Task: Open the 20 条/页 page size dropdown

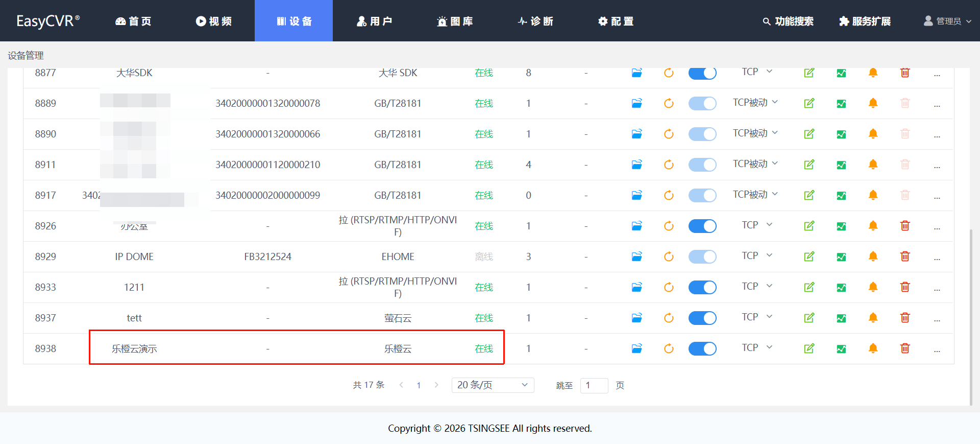Action: click(x=493, y=385)
